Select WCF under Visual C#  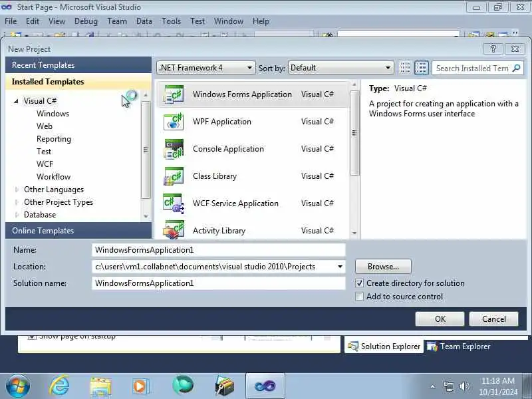(45, 164)
